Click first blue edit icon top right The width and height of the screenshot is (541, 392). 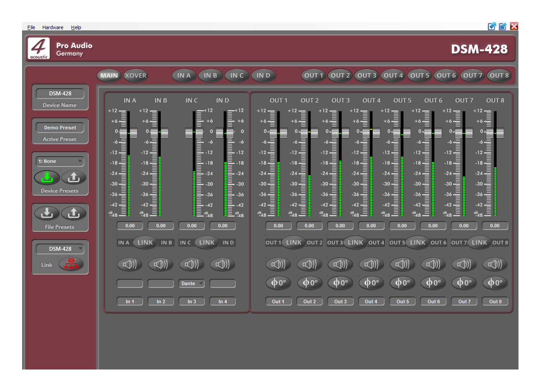pyautogui.click(x=492, y=26)
